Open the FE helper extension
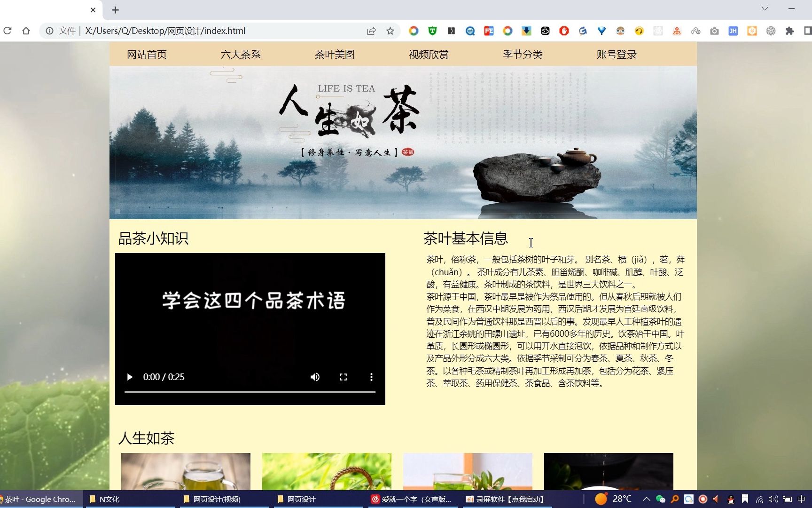 click(x=489, y=31)
